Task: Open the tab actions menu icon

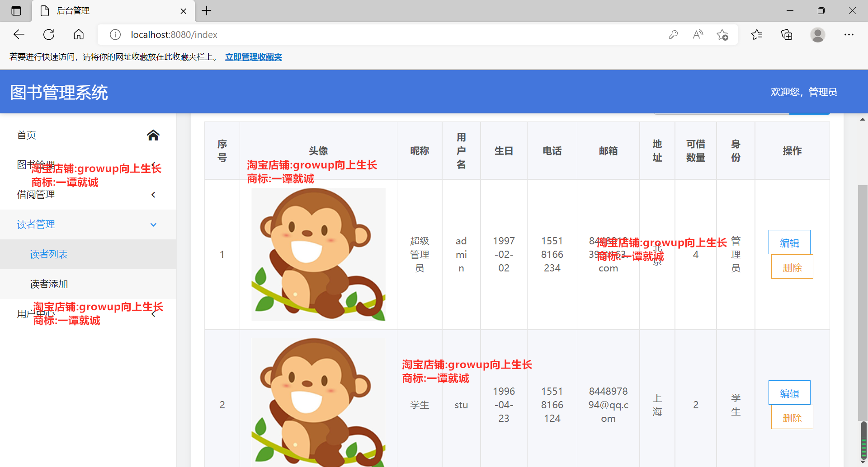Action: [16, 11]
